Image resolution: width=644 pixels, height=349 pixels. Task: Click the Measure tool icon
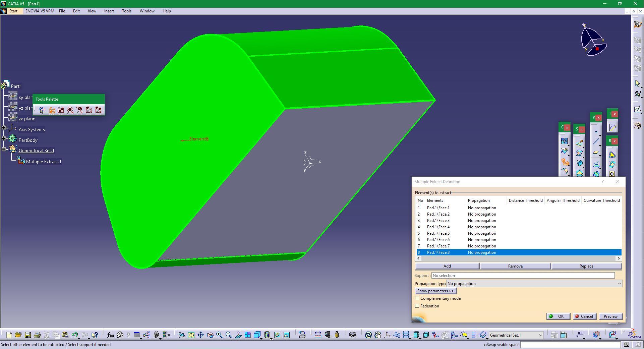tap(318, 335)
